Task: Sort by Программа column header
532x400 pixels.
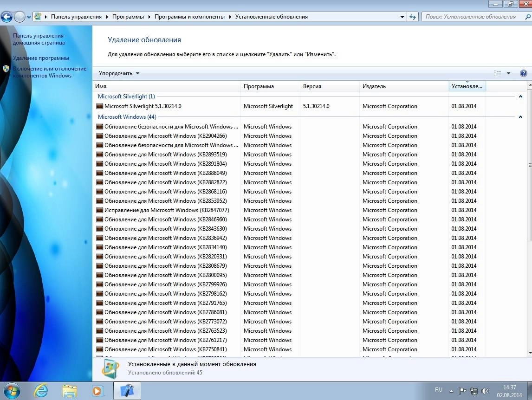Action: point(270,86)
